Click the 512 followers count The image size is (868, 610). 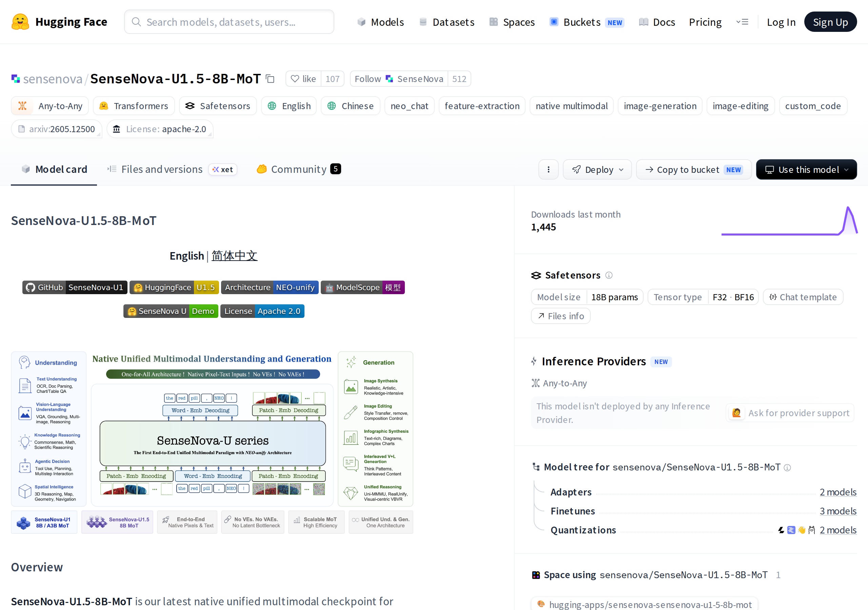tap(459, 79)
